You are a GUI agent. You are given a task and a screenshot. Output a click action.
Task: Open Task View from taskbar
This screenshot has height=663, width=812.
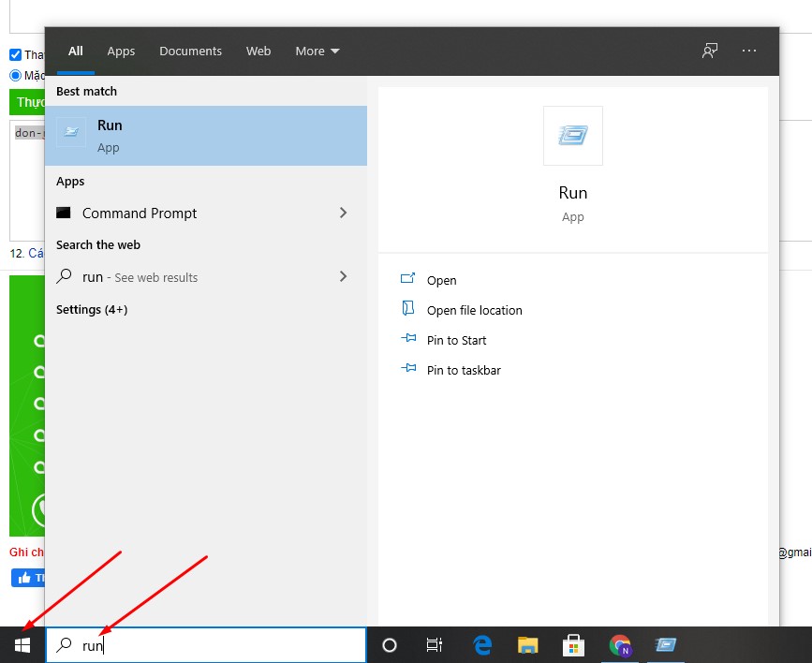click(x=435, y=645)
